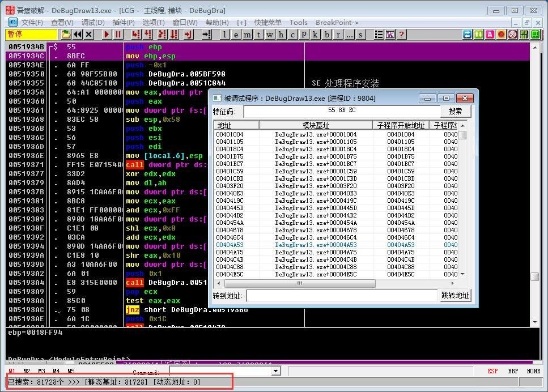The width and height of the screenshot is (548, 392).
Task: Select result row with address 00404A53
Action: [x=336, y=245]
